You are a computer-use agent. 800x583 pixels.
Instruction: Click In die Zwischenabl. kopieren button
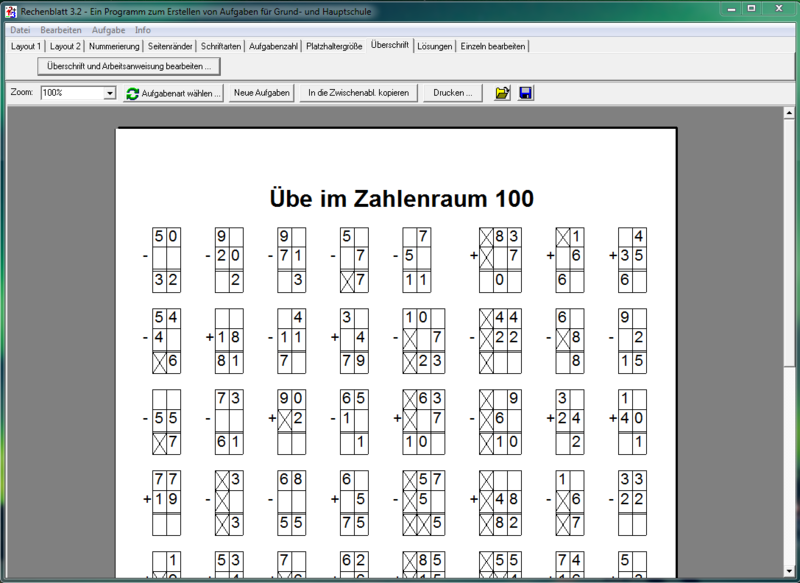(x=359, y=93)
